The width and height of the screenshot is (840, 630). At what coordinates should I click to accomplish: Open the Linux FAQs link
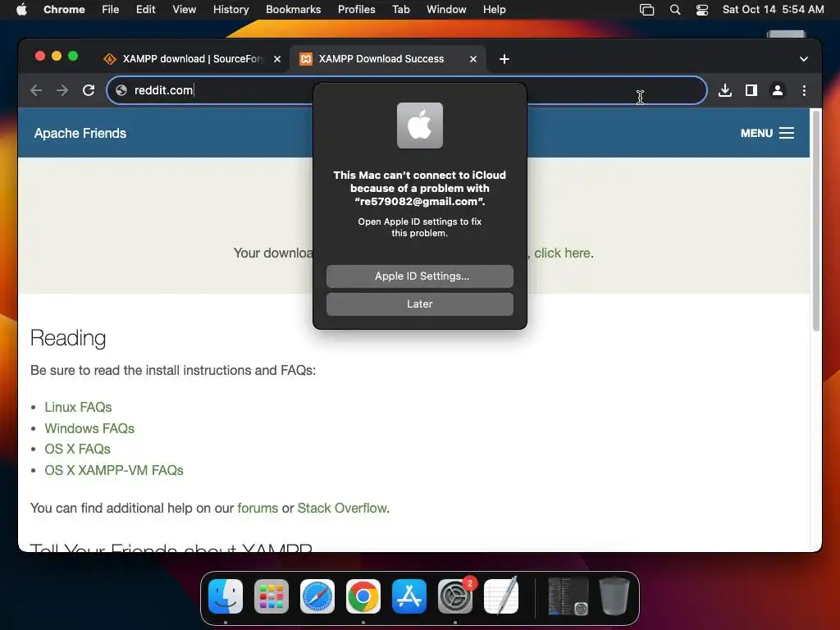[x=78, y=407]
